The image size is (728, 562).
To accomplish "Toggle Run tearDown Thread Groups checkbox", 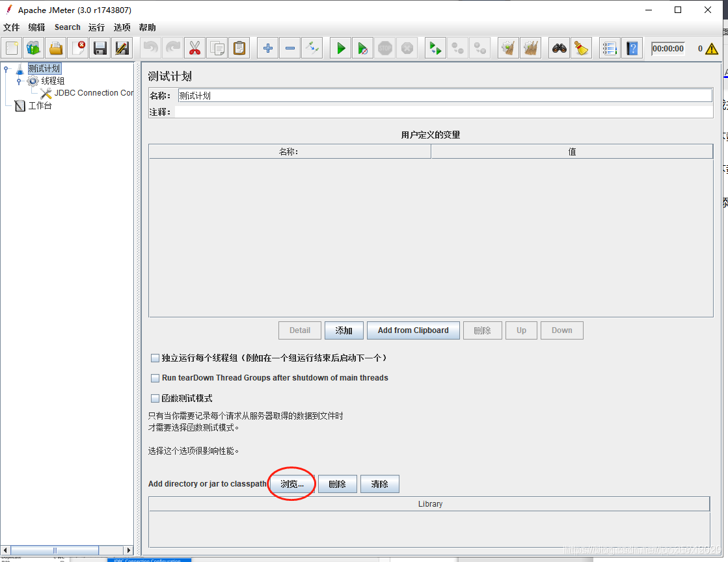I will pyautogui.click(x=155, y=378).
